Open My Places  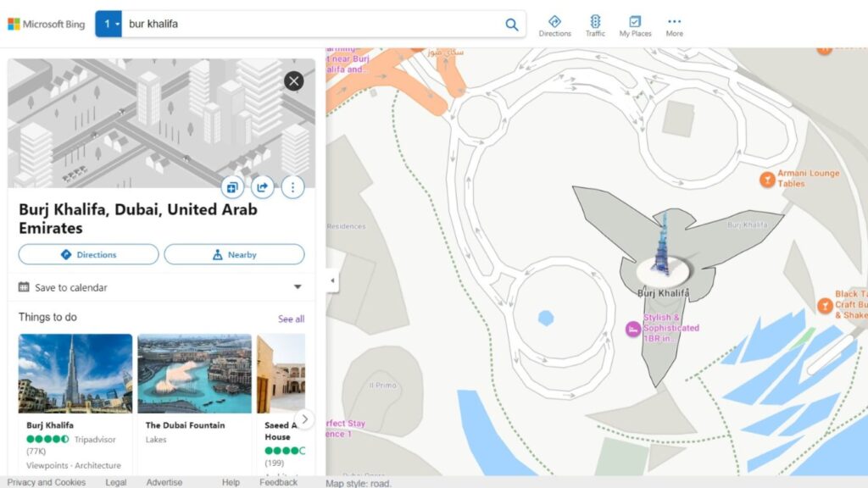point(635,26)
